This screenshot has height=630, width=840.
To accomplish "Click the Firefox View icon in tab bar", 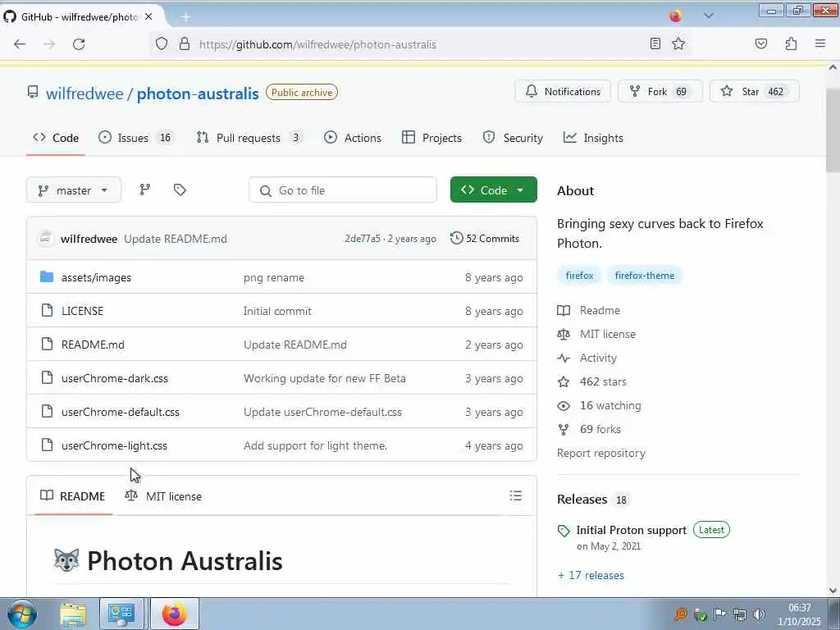I will point(676,16).
